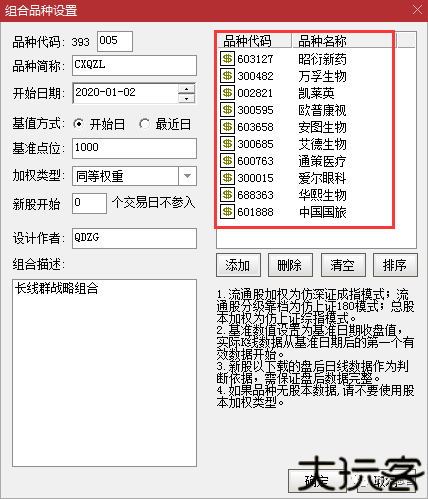Focus the 基准点位 field with 1000
428x499 pixels.
point(134,148)
